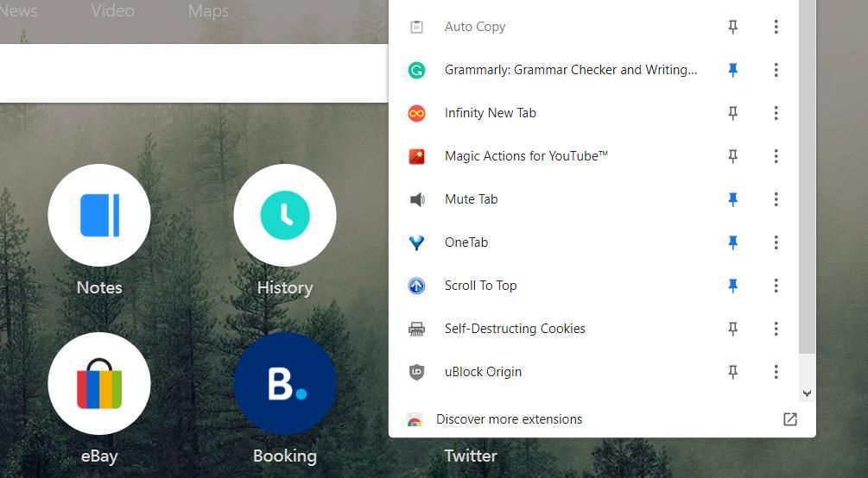Pin Magic Actions for YouTube
This screenshot has height=478, width=868.
[733, 156]
